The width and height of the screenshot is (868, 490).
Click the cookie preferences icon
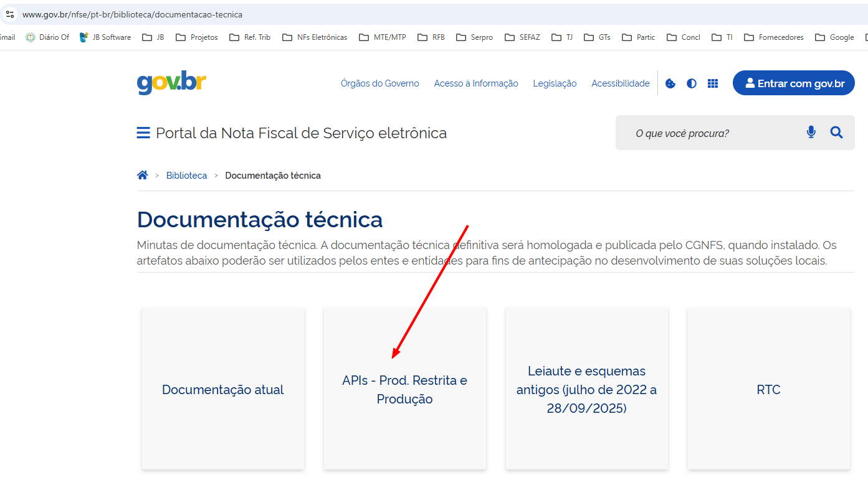coord(670,83)
